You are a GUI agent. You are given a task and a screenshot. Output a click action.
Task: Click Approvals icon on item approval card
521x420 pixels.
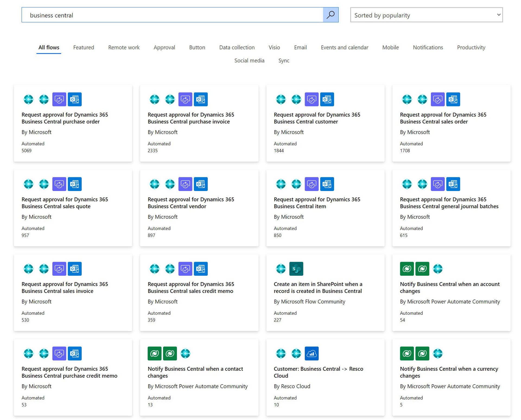tap(312, 184)
